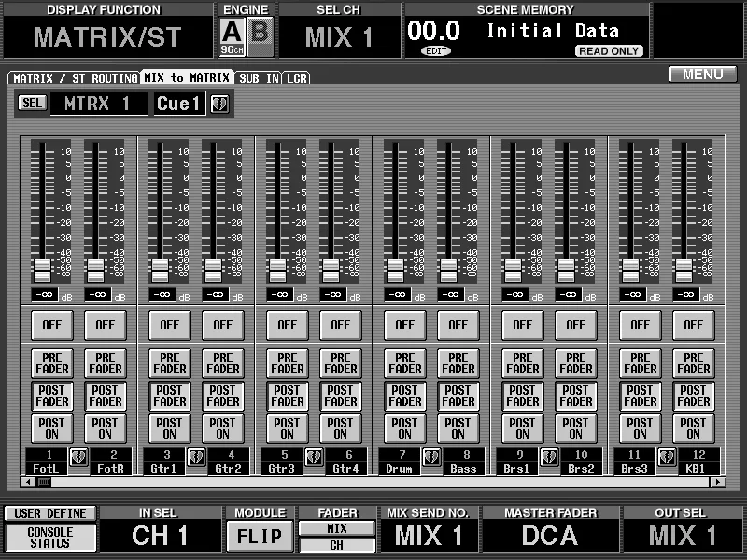This screenshot has width=747, height=560.
Task: Switch to MIX to MATRIX tab
Action: click(x=188, y=77)
